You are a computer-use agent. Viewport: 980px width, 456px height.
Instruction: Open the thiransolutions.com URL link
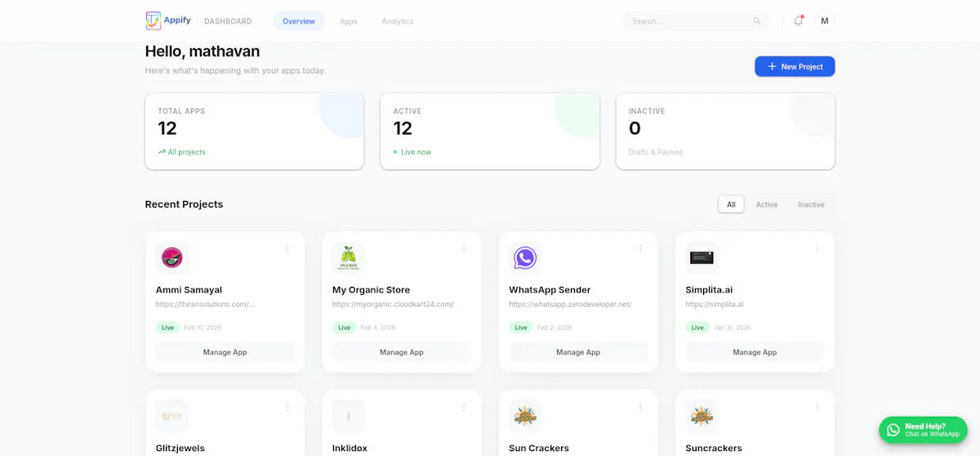coord(206,305)
